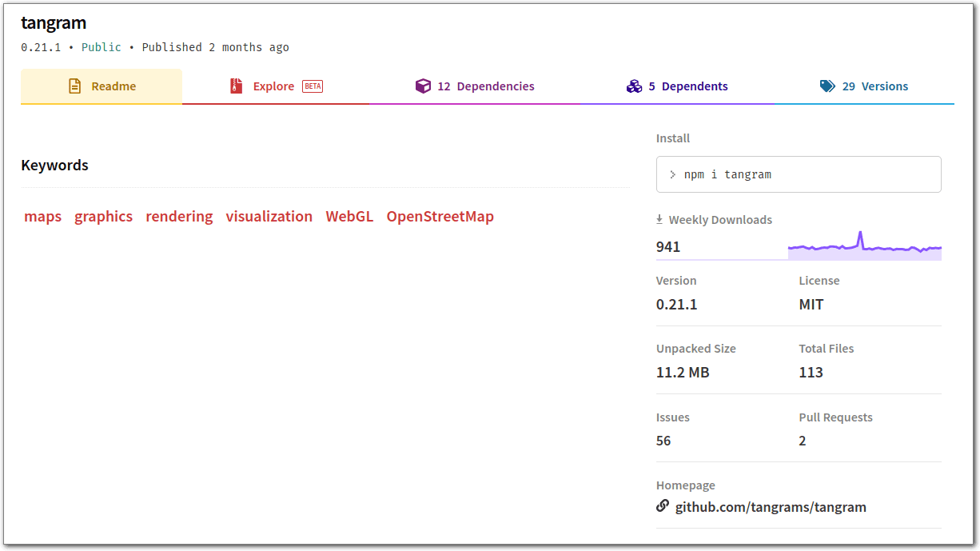Open the 29 Versions tab
Screen dimensions: 980x551
pyautogui.click(x=864, y=86)
